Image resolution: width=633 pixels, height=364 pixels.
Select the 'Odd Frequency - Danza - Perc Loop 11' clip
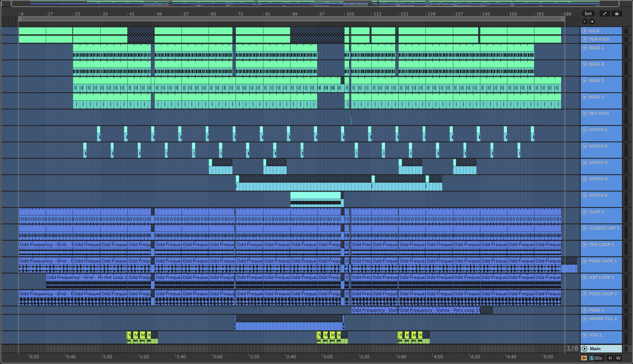(x=439, y=310)
